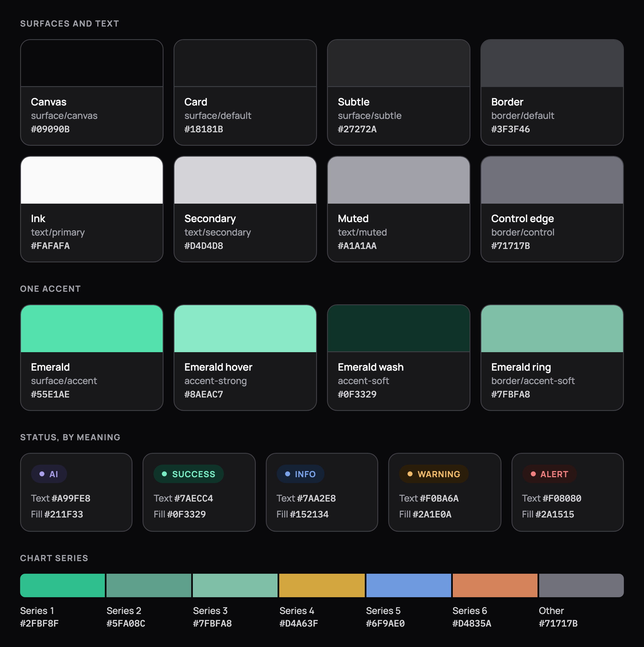Click the Canvas #09090B color swatch
644x647 pixels.
[x=92, y=63]
